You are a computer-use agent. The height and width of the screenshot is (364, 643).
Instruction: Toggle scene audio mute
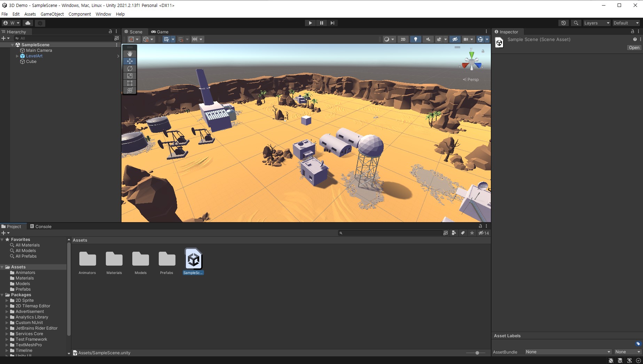[428, 39]
